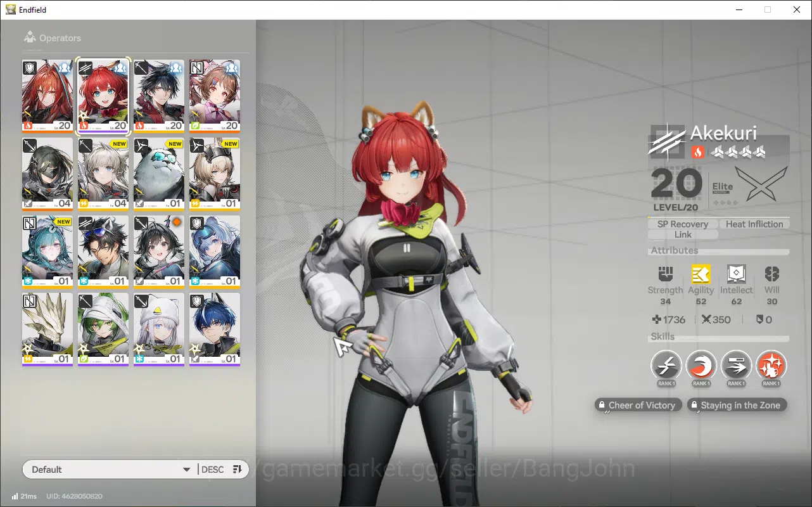Click the lock icon on Staying in the Zone
Image resolution: width=812 pixels, height=507 pixels.
694,406
